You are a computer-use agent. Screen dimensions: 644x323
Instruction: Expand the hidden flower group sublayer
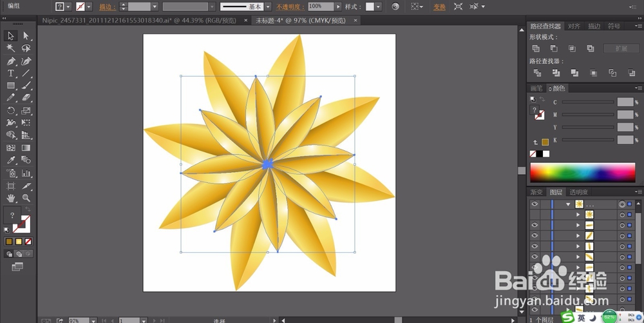click(x=578, y=215)
